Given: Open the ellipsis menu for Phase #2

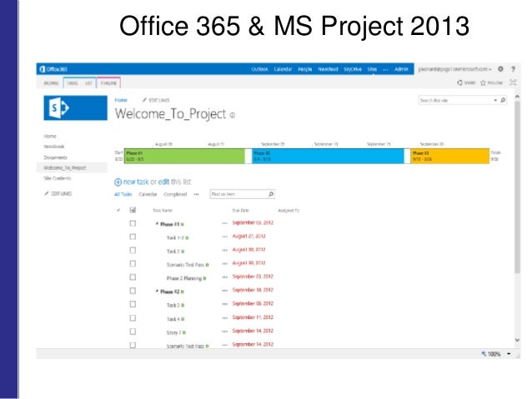Looking at the screenshot, I should tap(224, 291).
